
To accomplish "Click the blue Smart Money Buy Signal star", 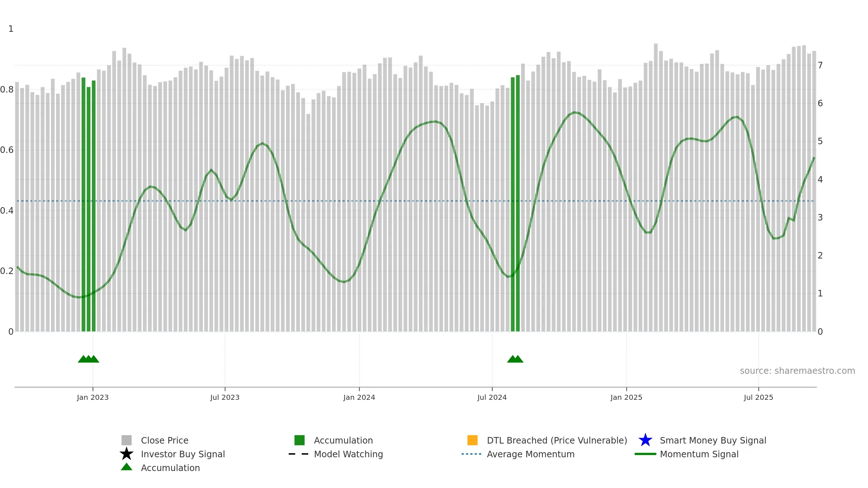I will pos(645,440).
